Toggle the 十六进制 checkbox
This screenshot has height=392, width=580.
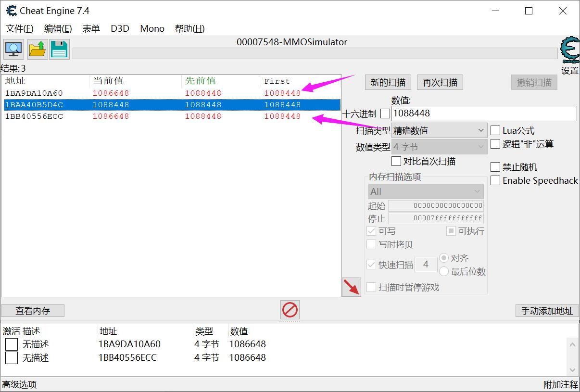point(385,114)
